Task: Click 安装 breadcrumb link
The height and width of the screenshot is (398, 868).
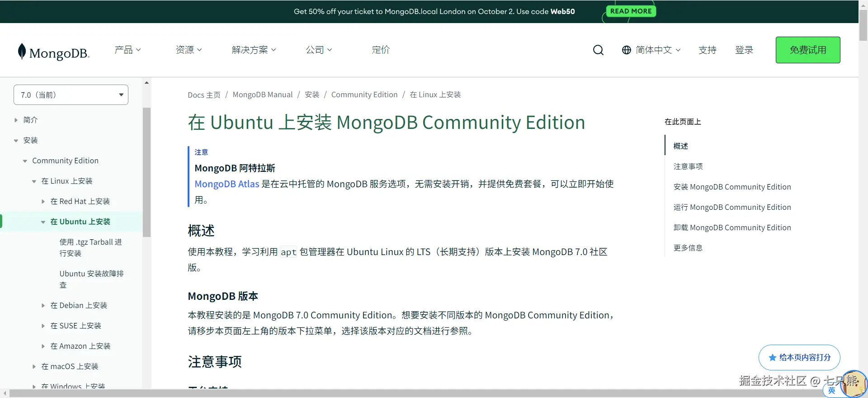Action: click(x=312, y=95)
